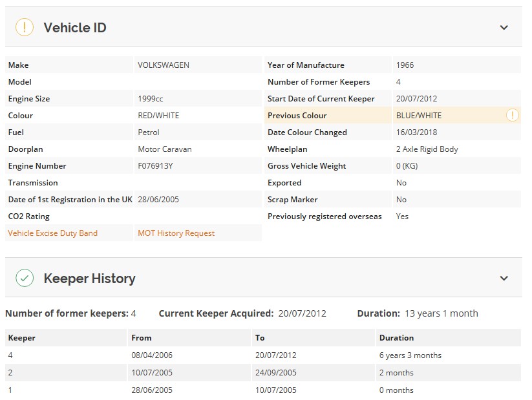532x400 pixels.
Task: Select engine number F076913Y
Action: [155, 166]
